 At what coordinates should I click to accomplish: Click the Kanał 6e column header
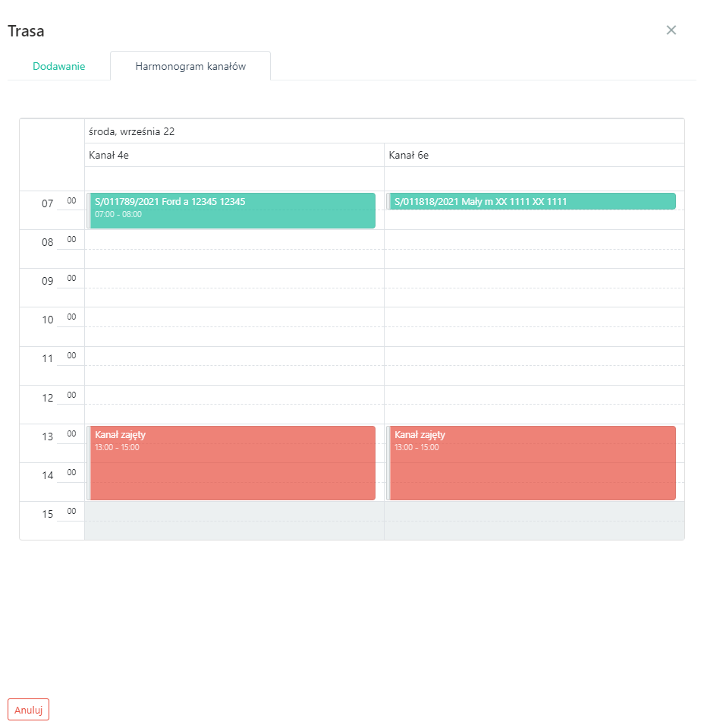pos(534,156)
